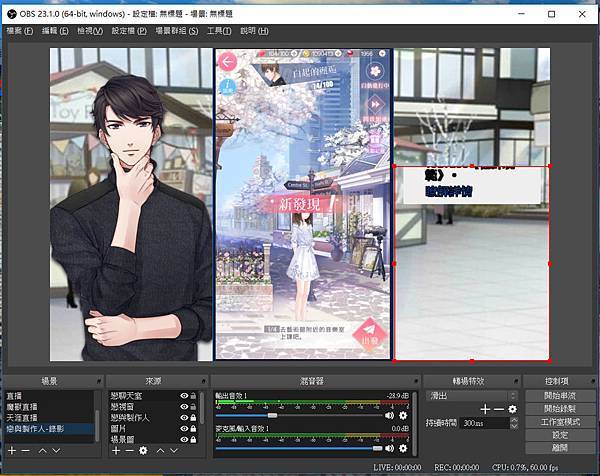Remove the selected scene with minus icon

pyautogui.click(x=25, y=451)
